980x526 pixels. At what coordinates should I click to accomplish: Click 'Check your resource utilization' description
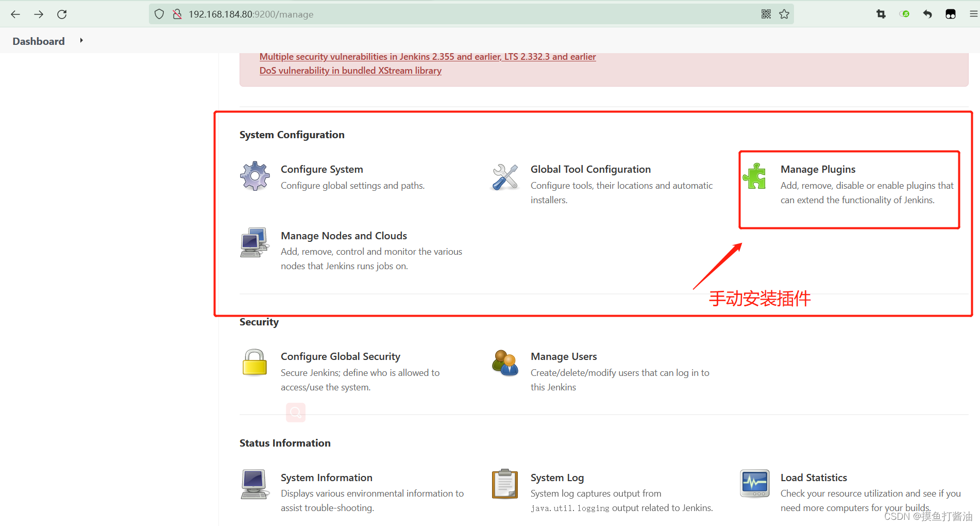point(871,501)
